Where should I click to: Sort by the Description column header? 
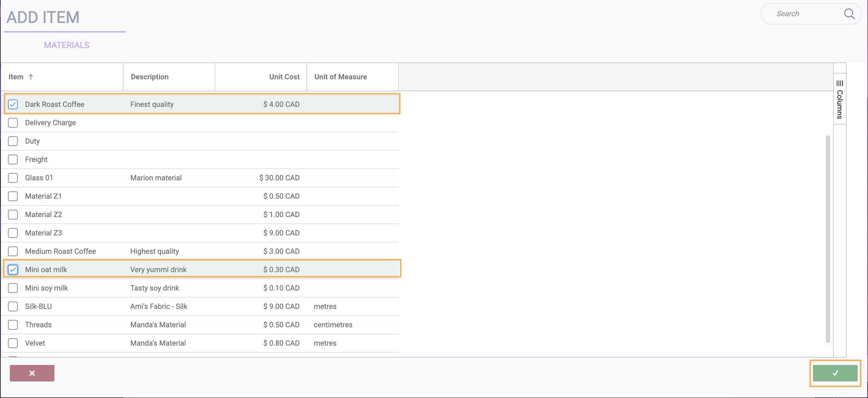150,77
